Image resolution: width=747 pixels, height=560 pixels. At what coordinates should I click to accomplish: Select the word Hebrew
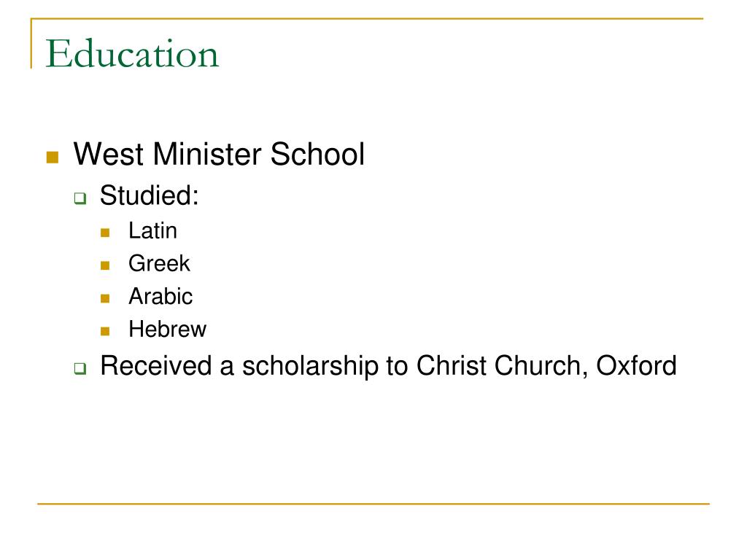[168, 329]
